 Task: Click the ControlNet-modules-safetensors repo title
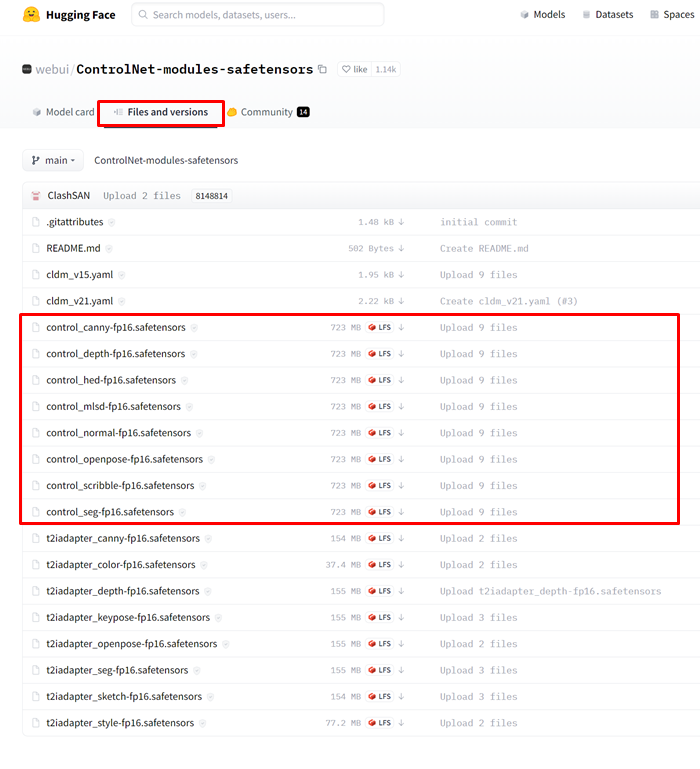tap(195, 69)
